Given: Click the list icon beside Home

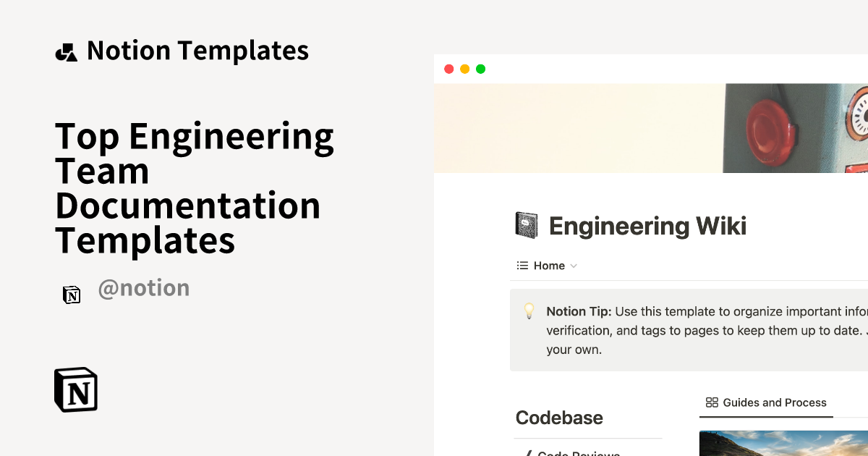Looking at the screenshot, I should click(x=522, y=266).
